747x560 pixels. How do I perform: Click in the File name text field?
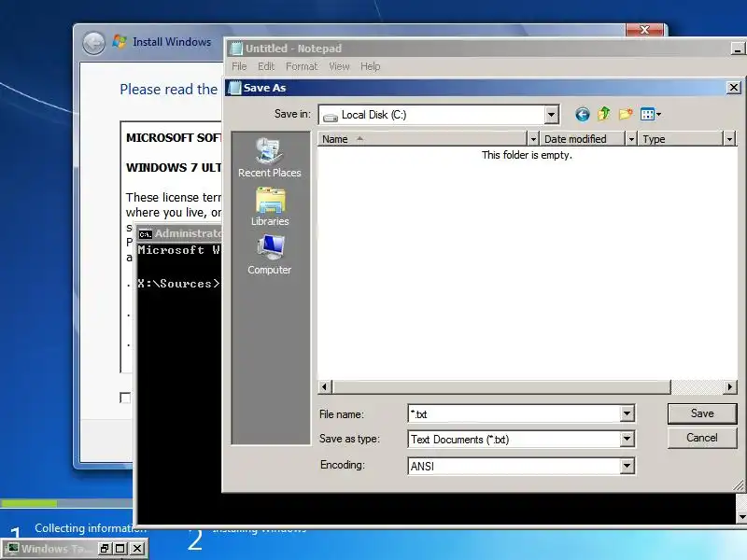click(x=514, y=413)
